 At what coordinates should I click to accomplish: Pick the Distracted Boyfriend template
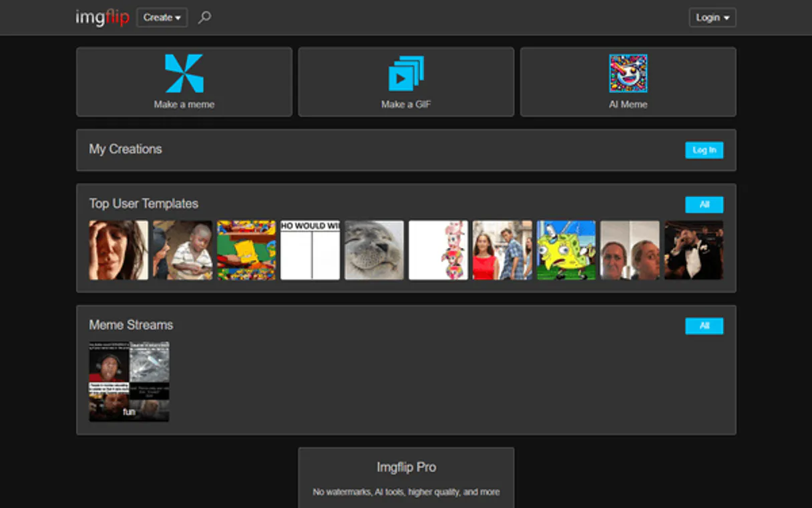tap(502, 250)
